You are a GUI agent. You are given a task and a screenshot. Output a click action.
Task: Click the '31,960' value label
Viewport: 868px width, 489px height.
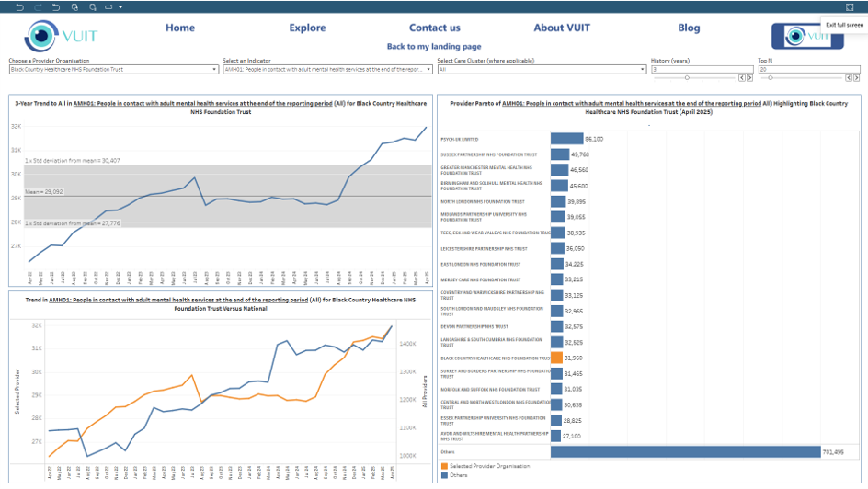coord(574,358)
